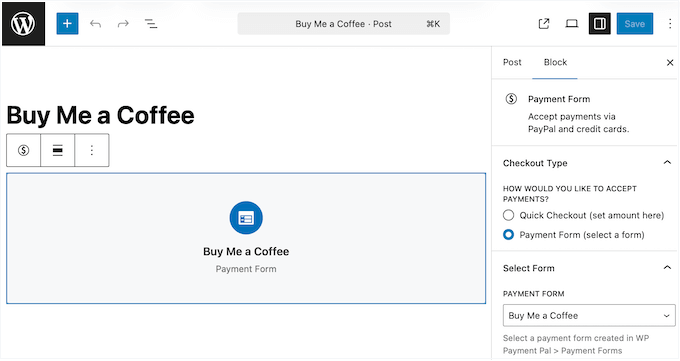
Task: Collapse the Checkout Type panel
Action: coord(667,163)
